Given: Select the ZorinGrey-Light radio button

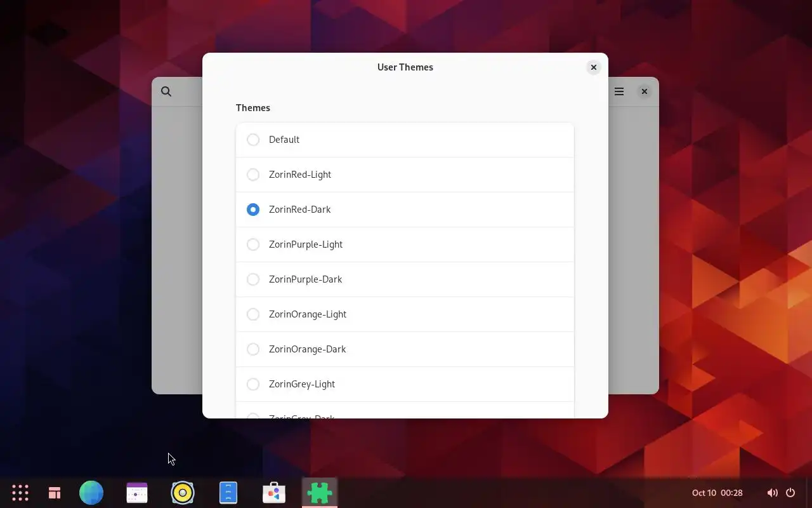Looking at the screenshot, I should [x=253, y=384].
